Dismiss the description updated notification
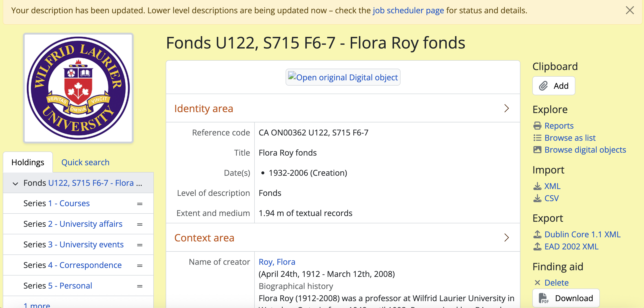Screen dimensions: 644x308 630,11
